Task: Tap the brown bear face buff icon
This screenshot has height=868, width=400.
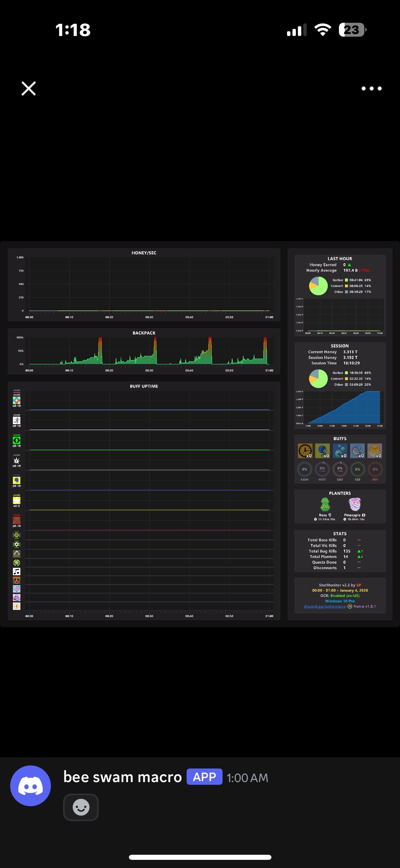Action: click(x=17, y=580)
